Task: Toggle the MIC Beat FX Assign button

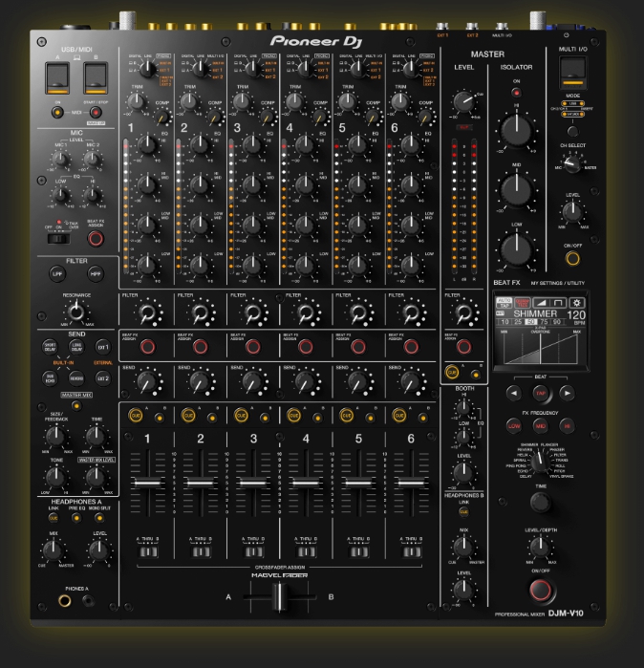Action: pos(96,239)
